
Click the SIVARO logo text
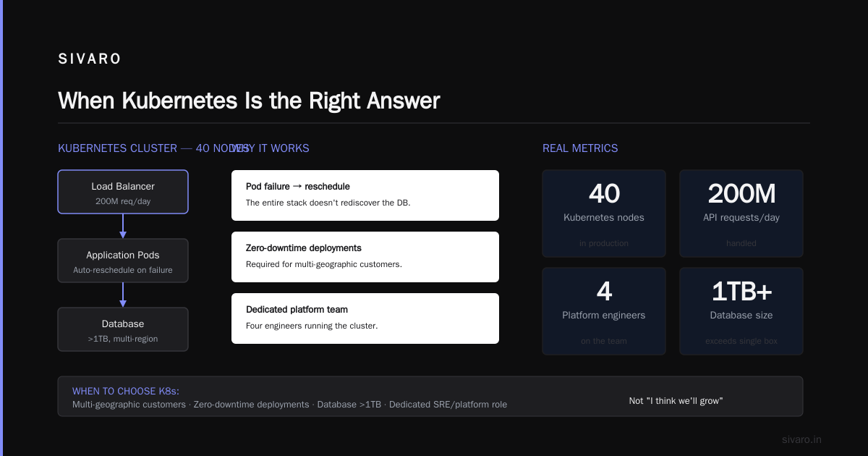[x=90, y=59]
